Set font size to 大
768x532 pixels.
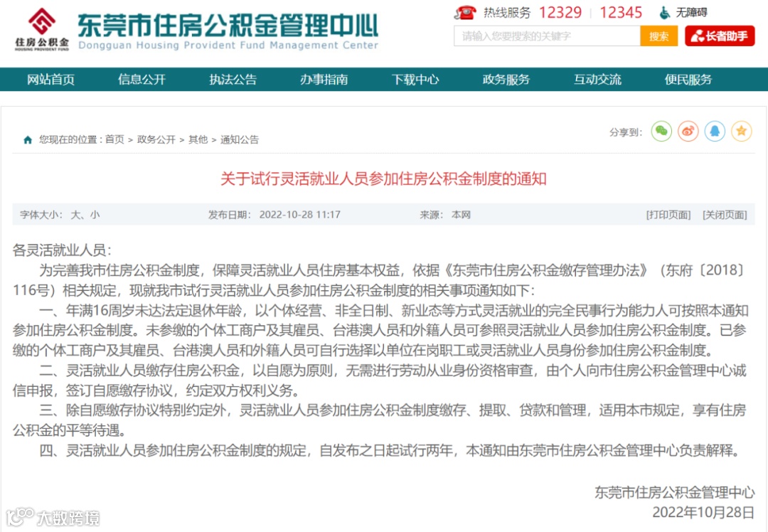click(x=75, y=215)
